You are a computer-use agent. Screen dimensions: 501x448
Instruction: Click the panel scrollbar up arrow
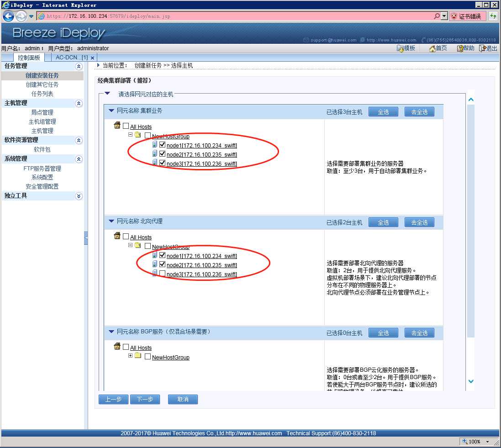(471, 100)
